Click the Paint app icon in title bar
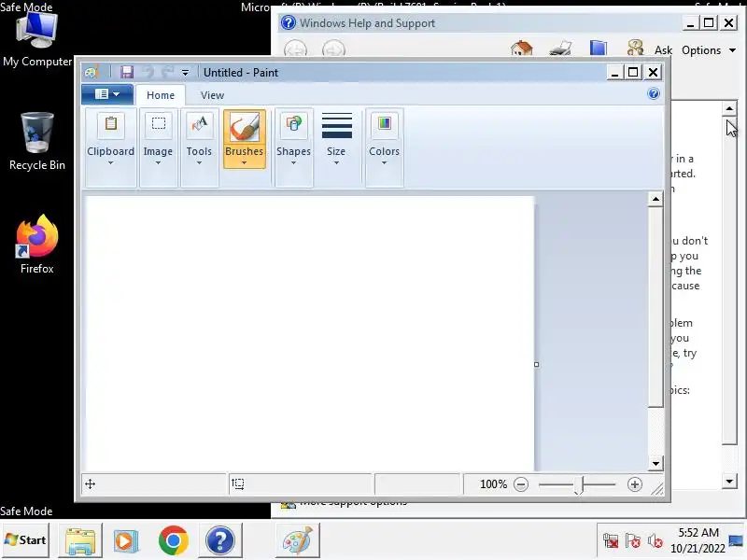 (x=91, y=72)
